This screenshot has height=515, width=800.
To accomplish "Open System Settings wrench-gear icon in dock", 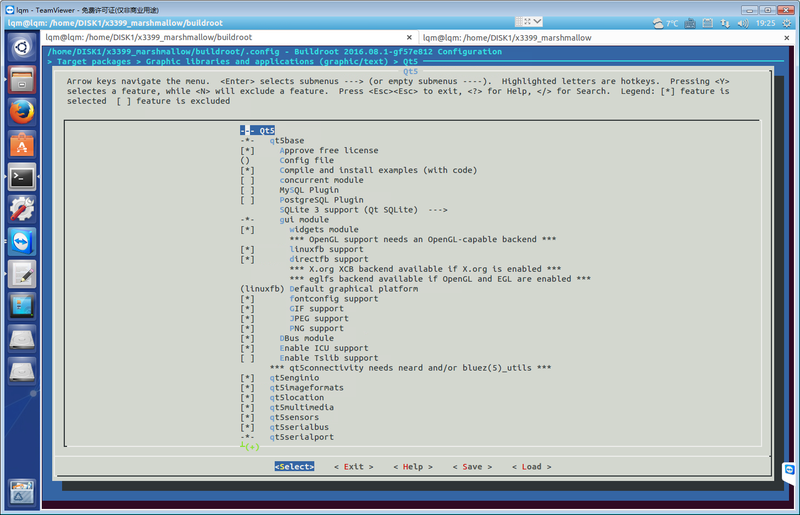I will point(22,209).
